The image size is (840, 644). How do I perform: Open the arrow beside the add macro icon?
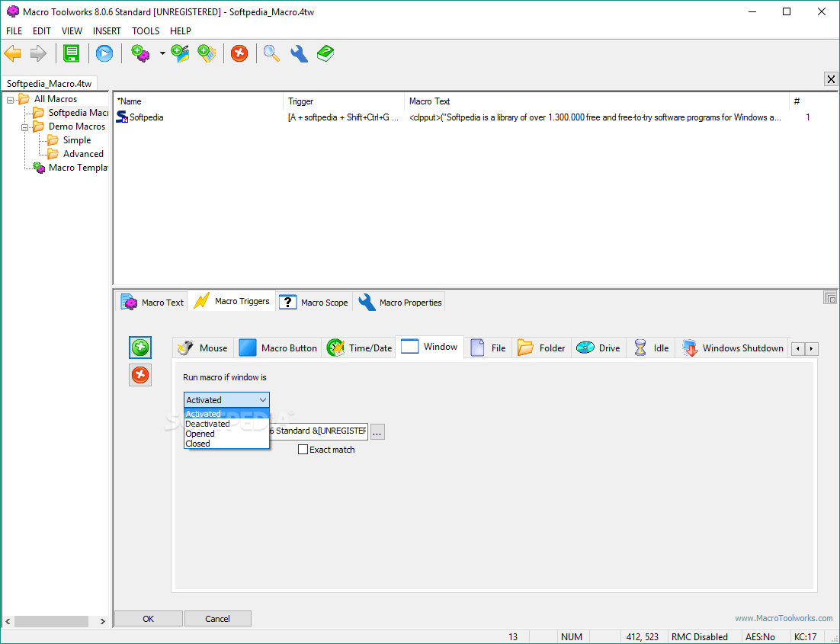[x=162, y=53]
